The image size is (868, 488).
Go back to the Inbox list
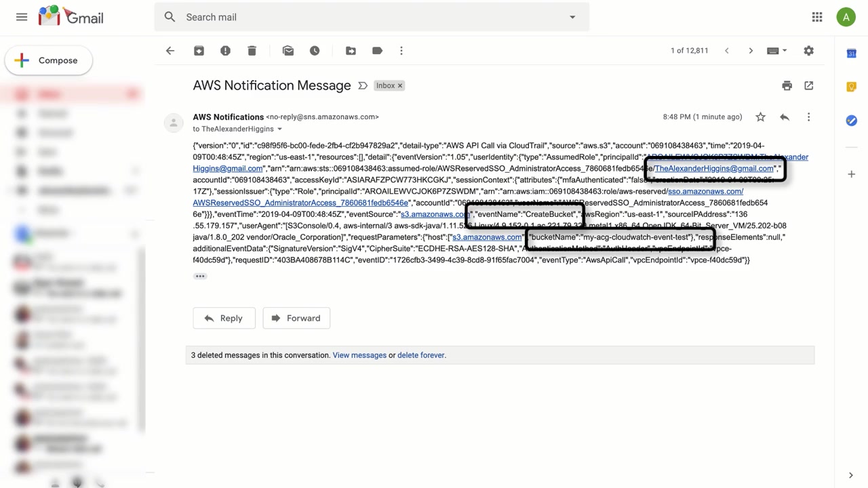170,51
